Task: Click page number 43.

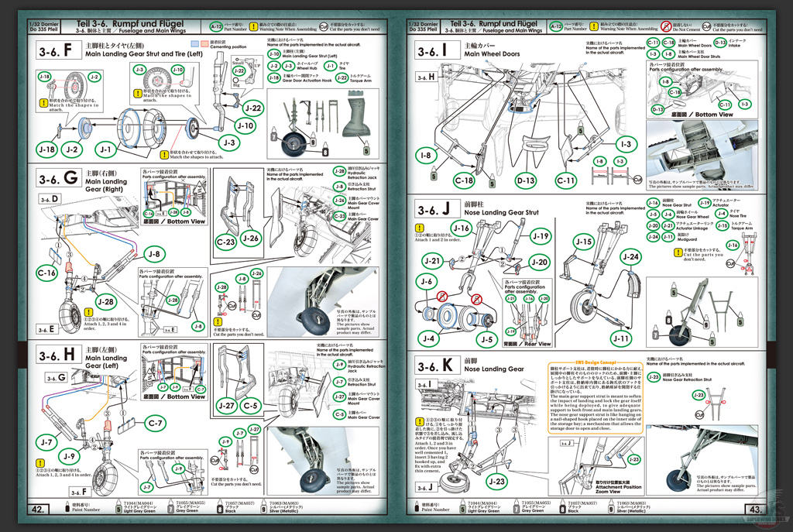Action: pyautogui.click(x=755, y=510)
